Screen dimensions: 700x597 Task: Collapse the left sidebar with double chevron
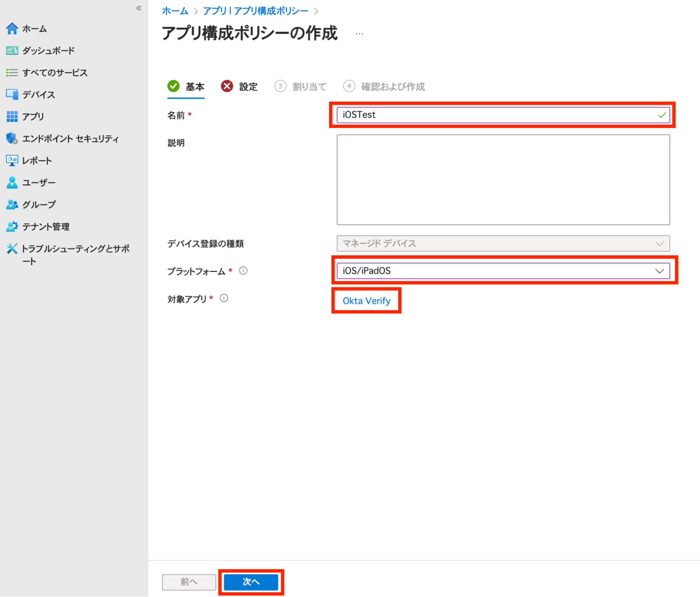[x=139, y=8]
